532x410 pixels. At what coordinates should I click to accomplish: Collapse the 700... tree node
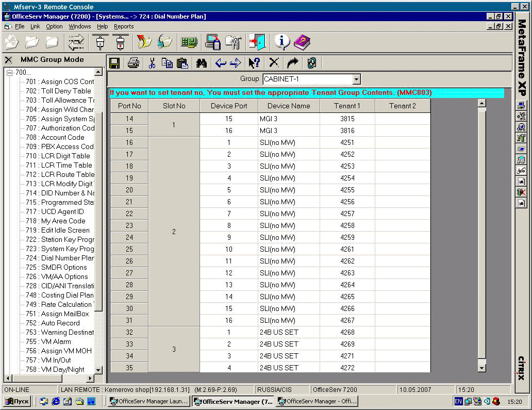point(9,73)
